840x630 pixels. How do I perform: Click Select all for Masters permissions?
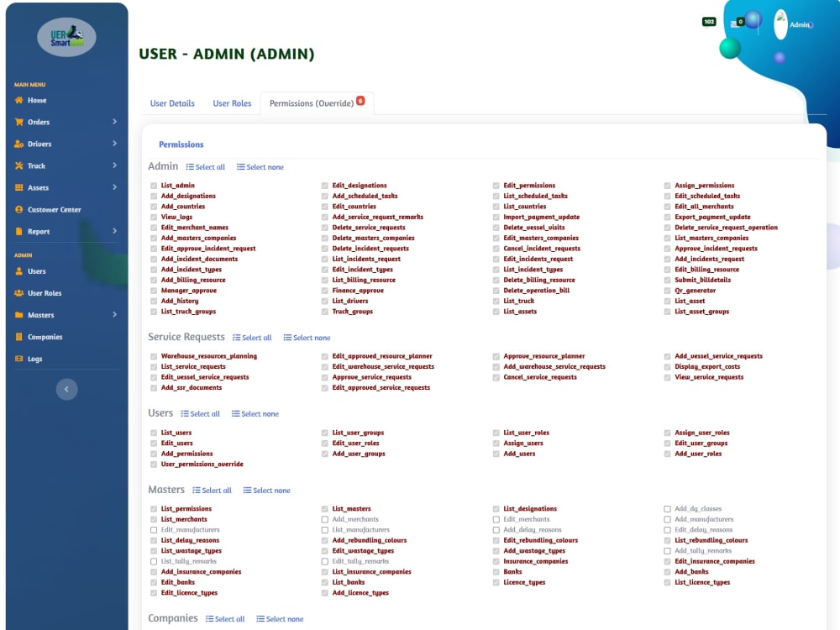[x=212, y=491]
